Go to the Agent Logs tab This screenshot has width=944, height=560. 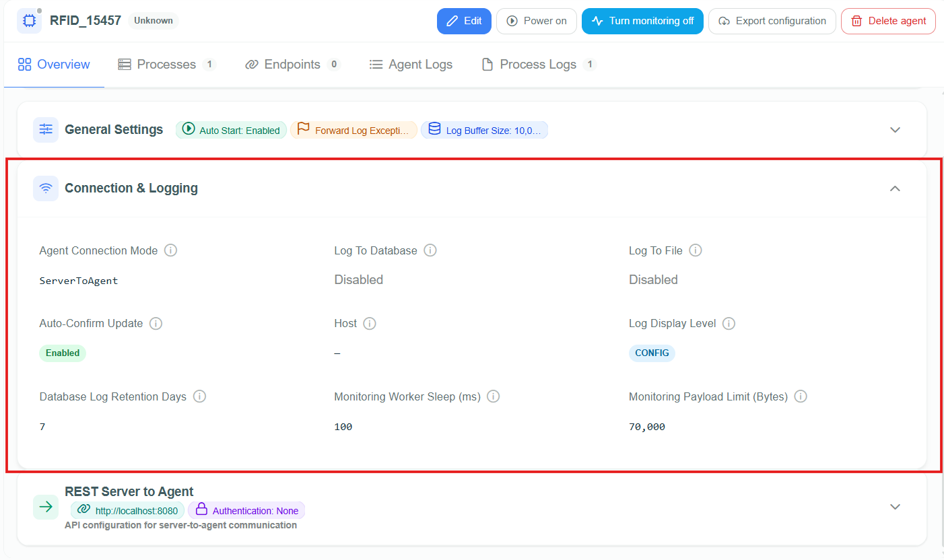click(x=411, y=65)
